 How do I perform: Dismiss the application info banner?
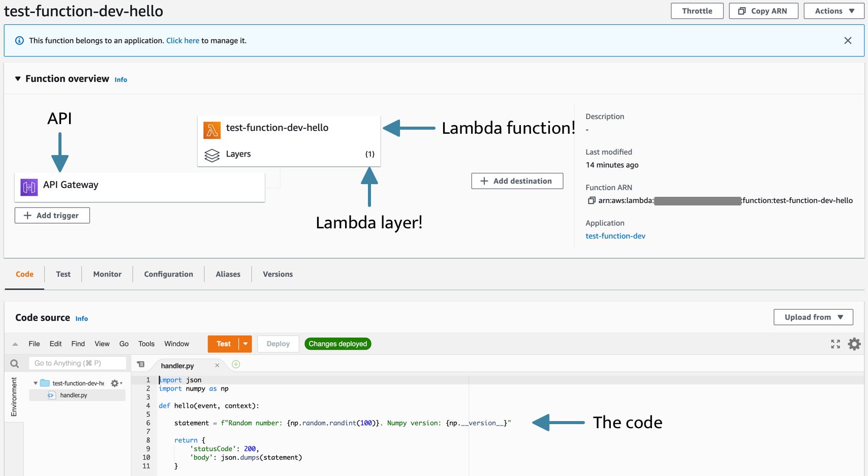(x=848, y=41)
